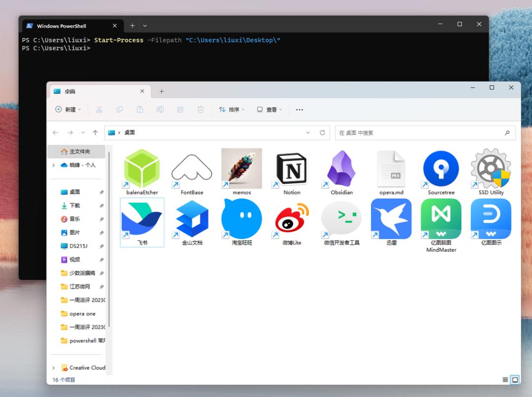532x397 pixels.
Task: Expand the OneDrive 个人 tree node
Action: [53, 165]
